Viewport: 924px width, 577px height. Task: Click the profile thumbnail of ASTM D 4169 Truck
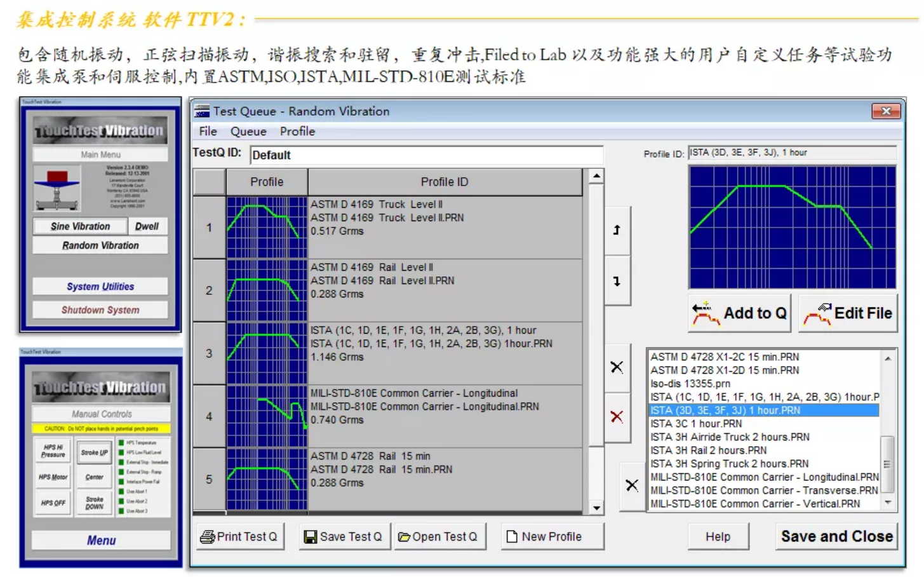click(267, 227)
